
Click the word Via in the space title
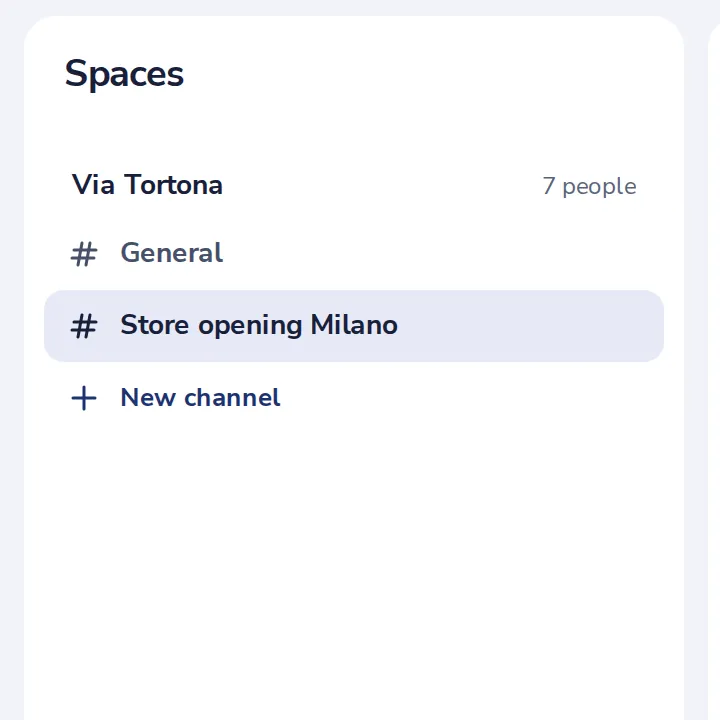click(x=93, y=185)
